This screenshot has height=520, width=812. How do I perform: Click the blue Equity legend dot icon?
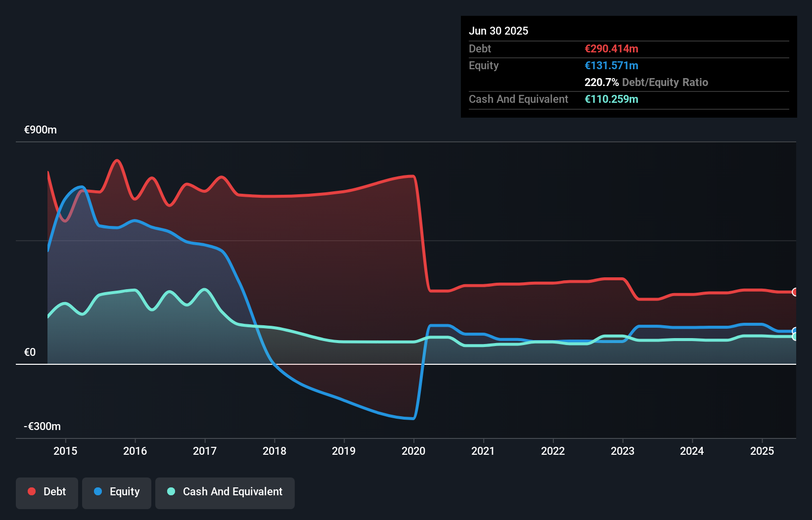(x=98, y=492)
